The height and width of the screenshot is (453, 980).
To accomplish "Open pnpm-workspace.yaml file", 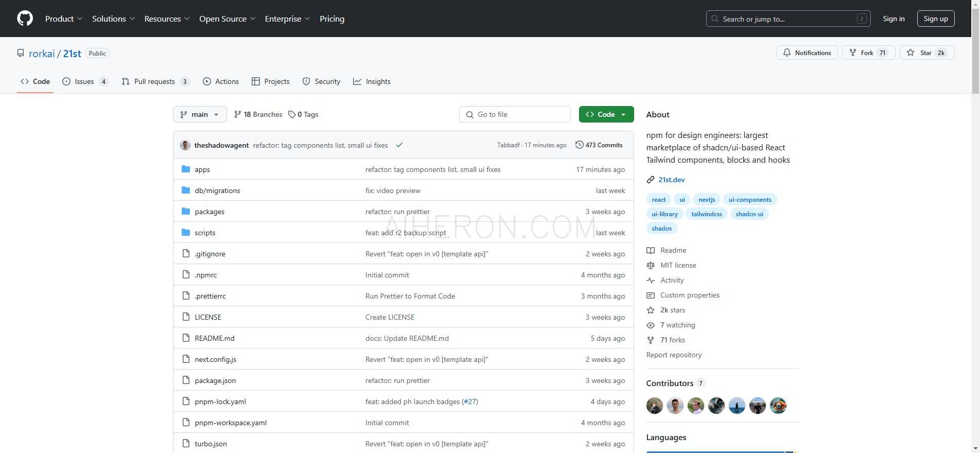I will coord(231,423).
